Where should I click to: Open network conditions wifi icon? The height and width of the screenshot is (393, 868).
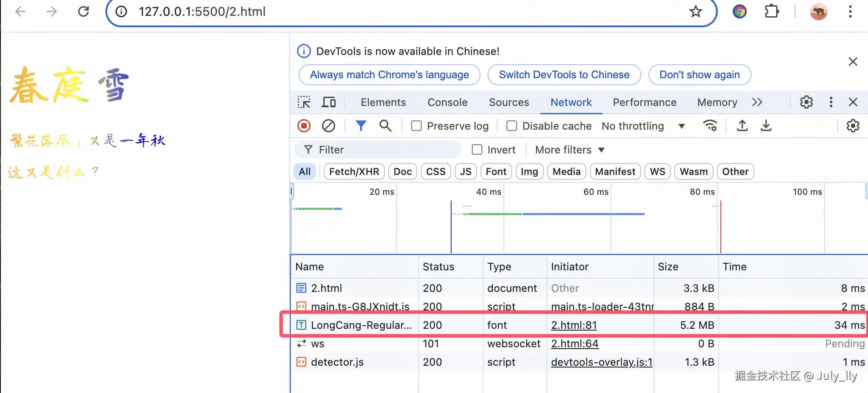click(710, 126)
